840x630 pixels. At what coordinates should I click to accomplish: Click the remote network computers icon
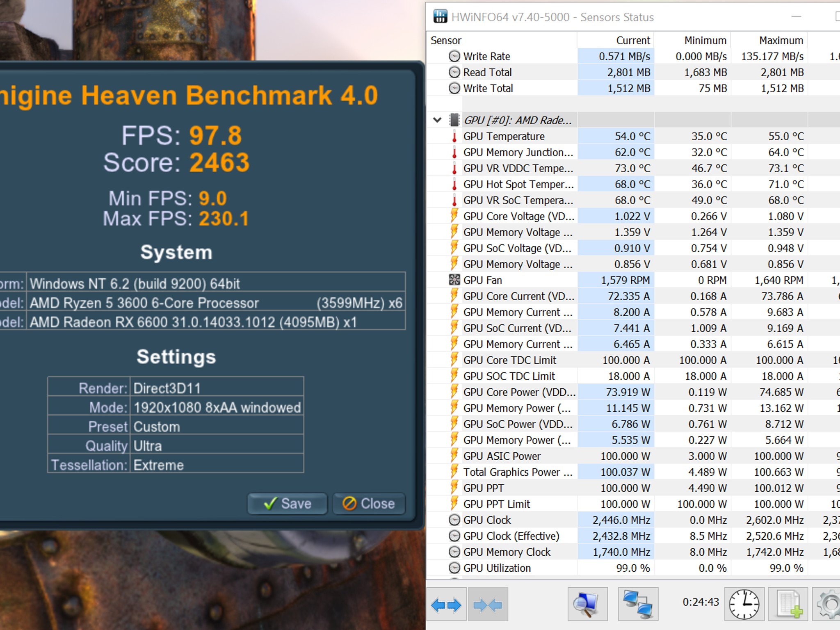(x=638, y=605)
